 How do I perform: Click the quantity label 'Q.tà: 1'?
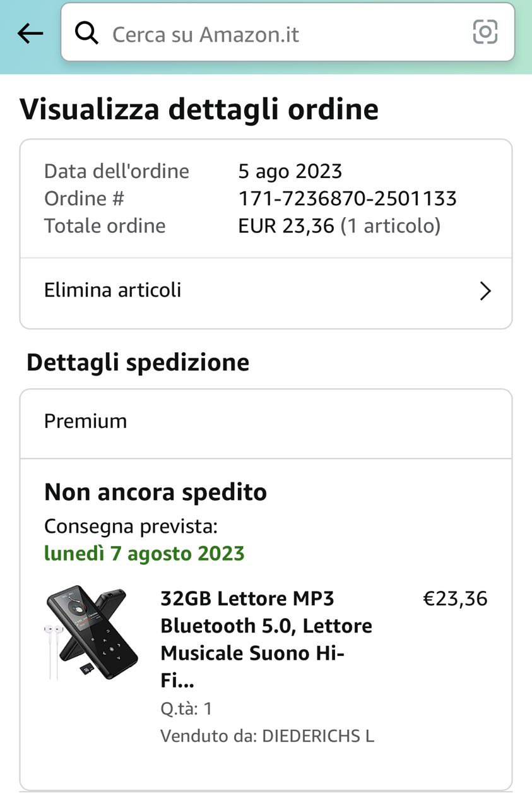[x=186, y=708]
